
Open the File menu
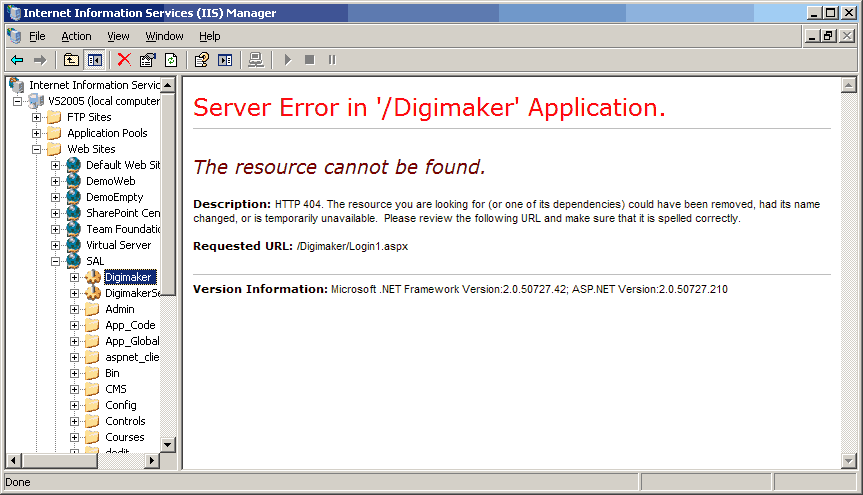pos(37,36)
